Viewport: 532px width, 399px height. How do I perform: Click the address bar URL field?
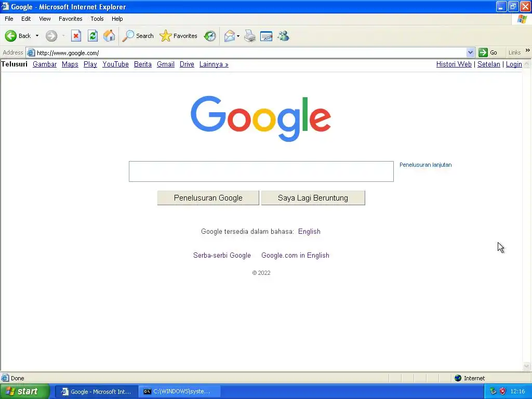(250, 52)
